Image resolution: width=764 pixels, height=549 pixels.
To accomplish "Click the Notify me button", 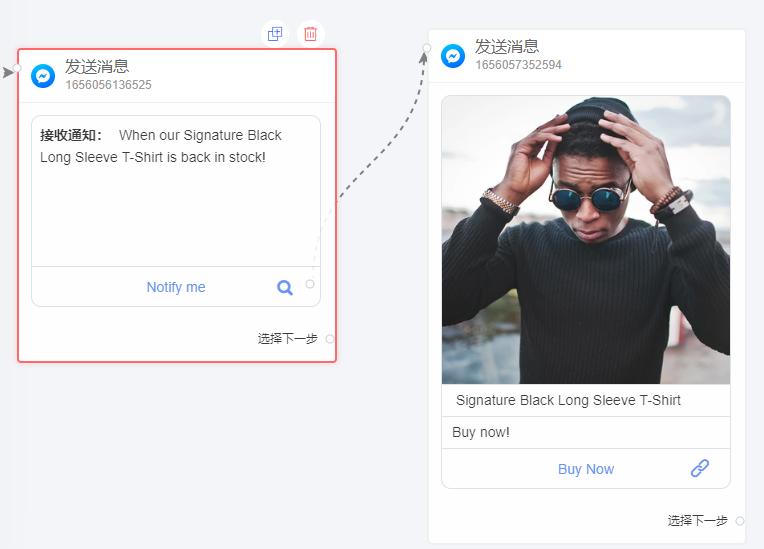I will coord(176,287).
